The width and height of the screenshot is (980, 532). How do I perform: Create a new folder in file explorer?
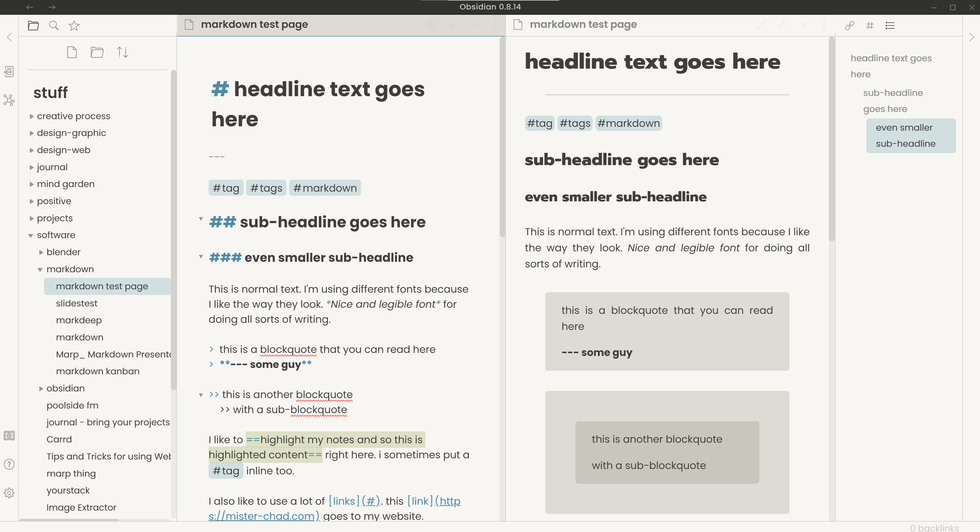97,52
